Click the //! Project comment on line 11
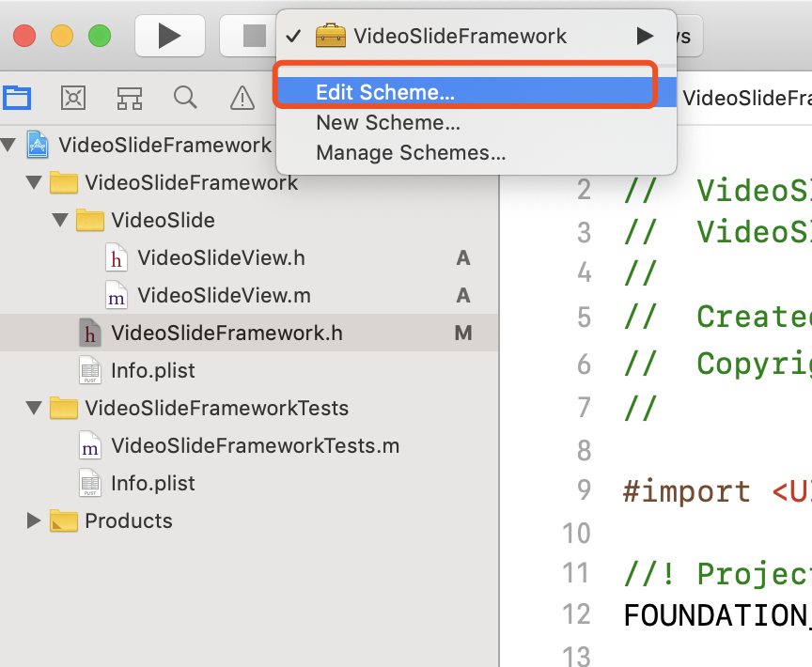 pos(717,573)
